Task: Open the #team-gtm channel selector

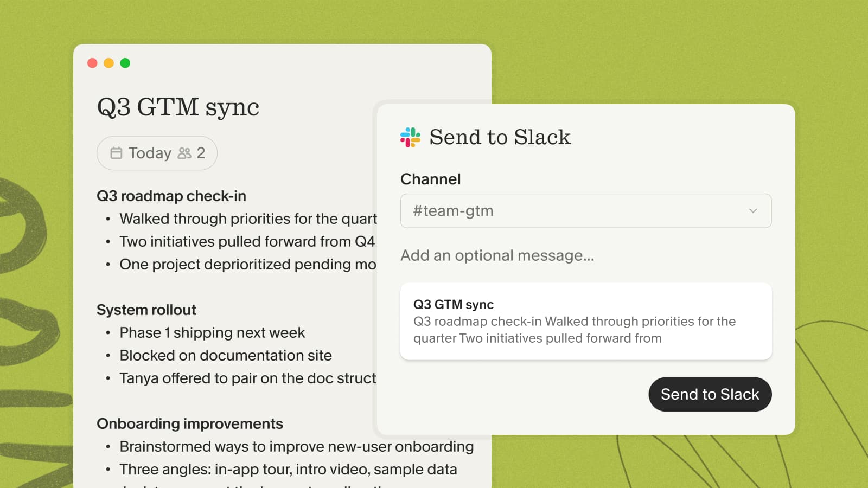Action: 586,211
